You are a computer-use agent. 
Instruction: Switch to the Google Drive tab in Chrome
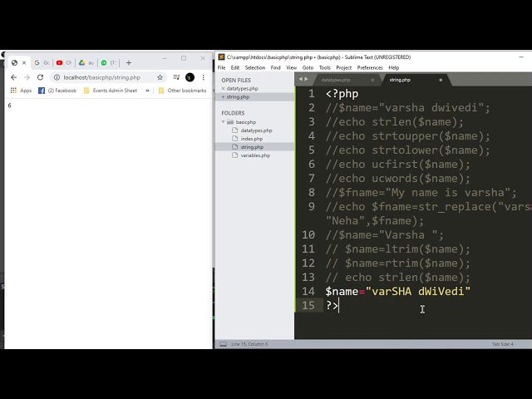tap(86, 63)
